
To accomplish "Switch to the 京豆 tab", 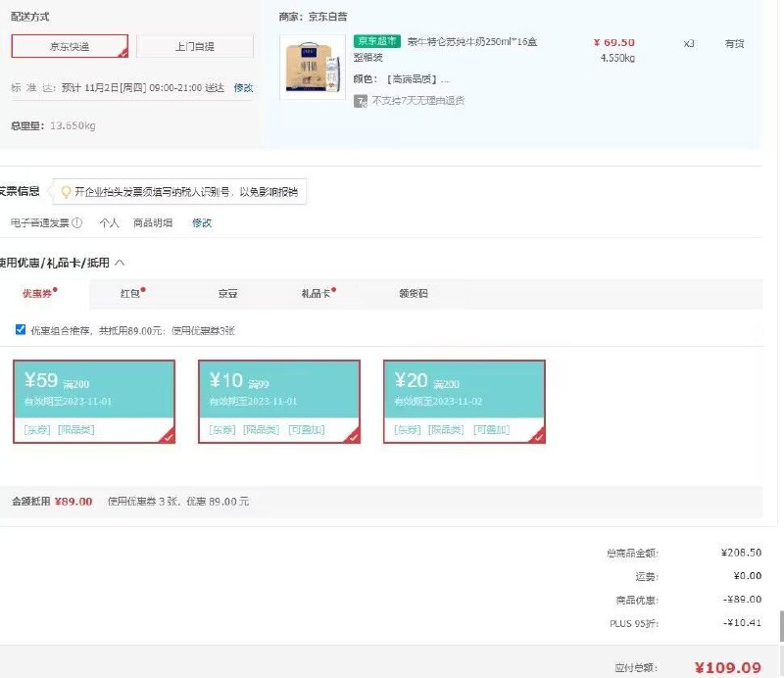I will [x=227, y=294].
